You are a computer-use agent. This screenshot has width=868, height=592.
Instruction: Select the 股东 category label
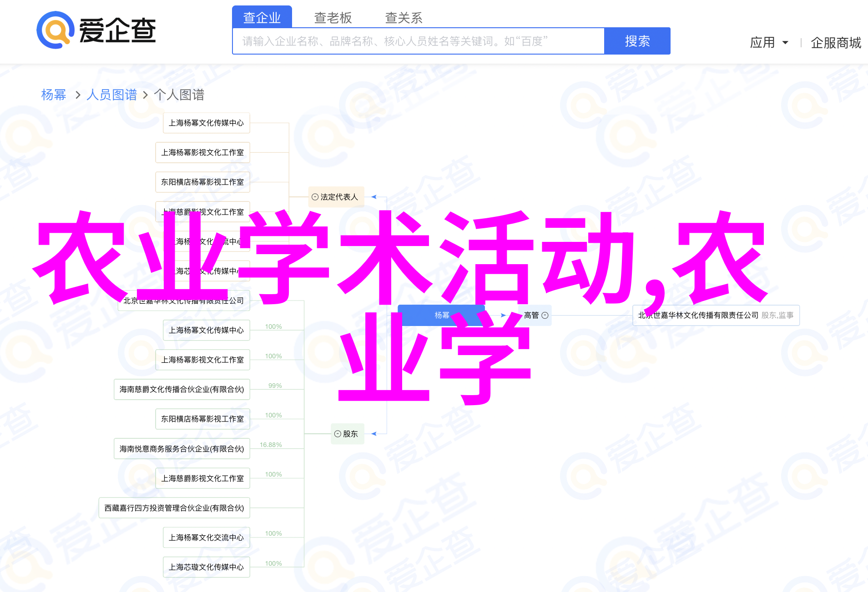click(350, 434)
